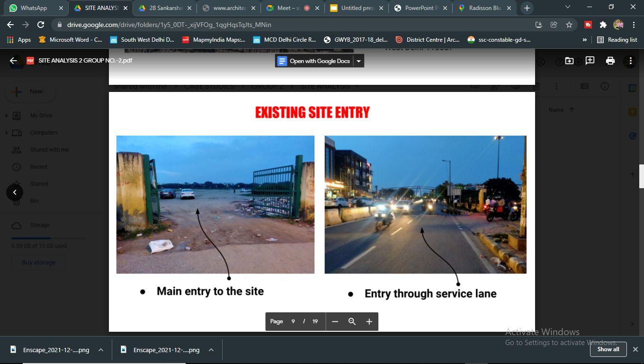
Task: Bookmark this page with the star
Action: (x=569, y=25)
